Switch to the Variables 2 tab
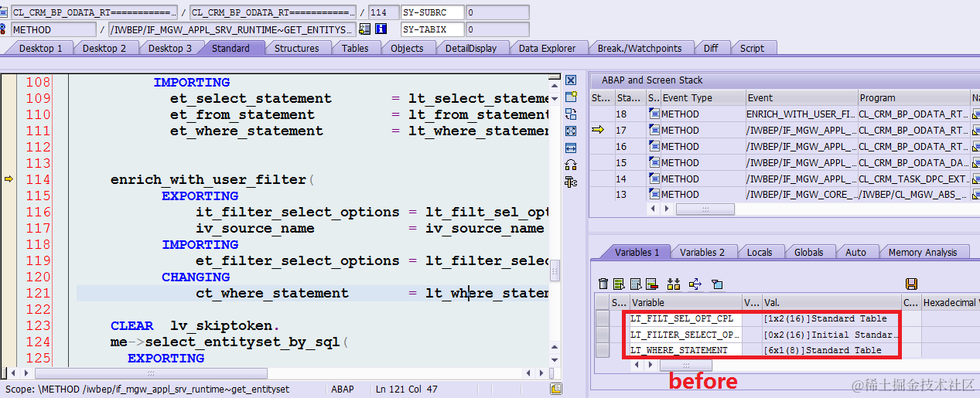Image resolution: width=980 pixels, height=398 pixels. pyautogui.click(x=702, y=252)
